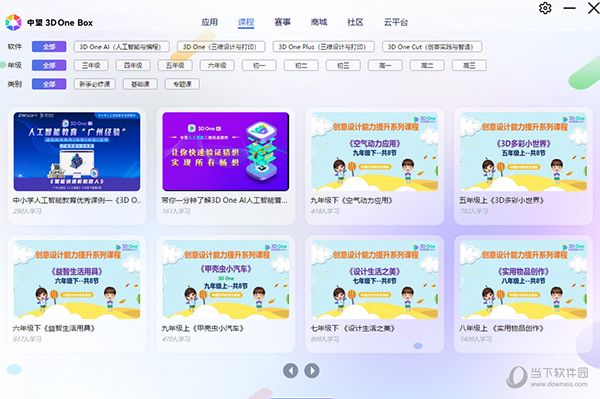The height and width of the screenshot is (399, 600).
Task: Filter courses by 四年级
Action: click(133, 65)
